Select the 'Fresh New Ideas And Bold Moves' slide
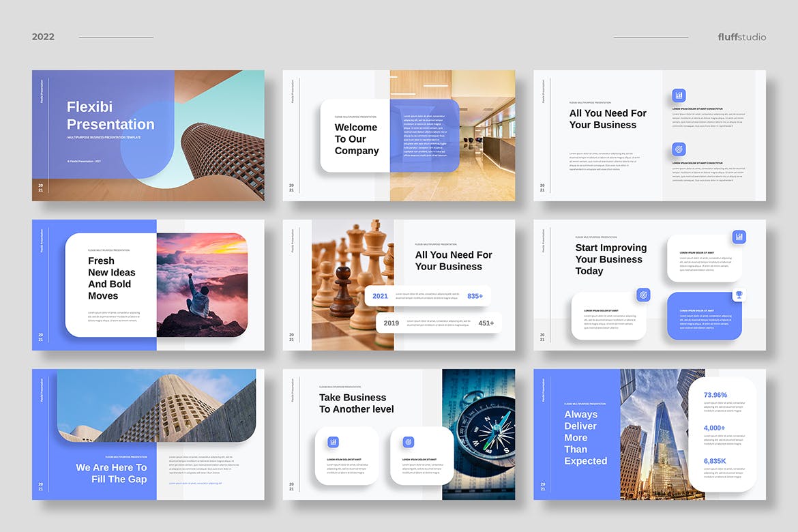The width and height of the screenshot is (798, 532). 147,285
